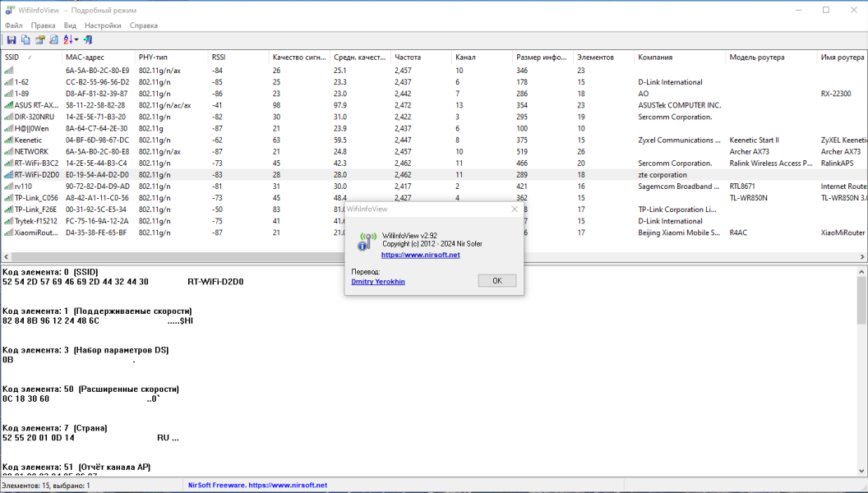Click signal icon of ASUS RT-AX network
Screen dimensions: 868x493
tap(8, 105)
